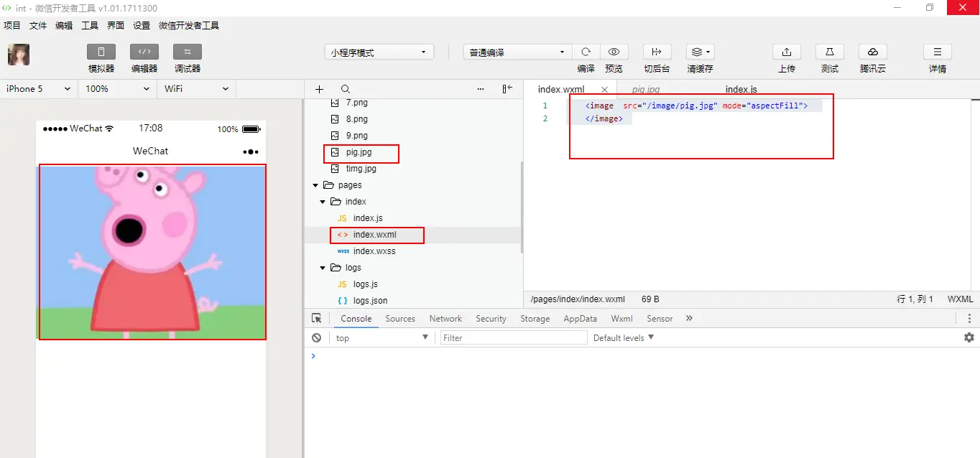Click the compile refresh icon
Screen dimensions: 980x458
click(586, 52)
